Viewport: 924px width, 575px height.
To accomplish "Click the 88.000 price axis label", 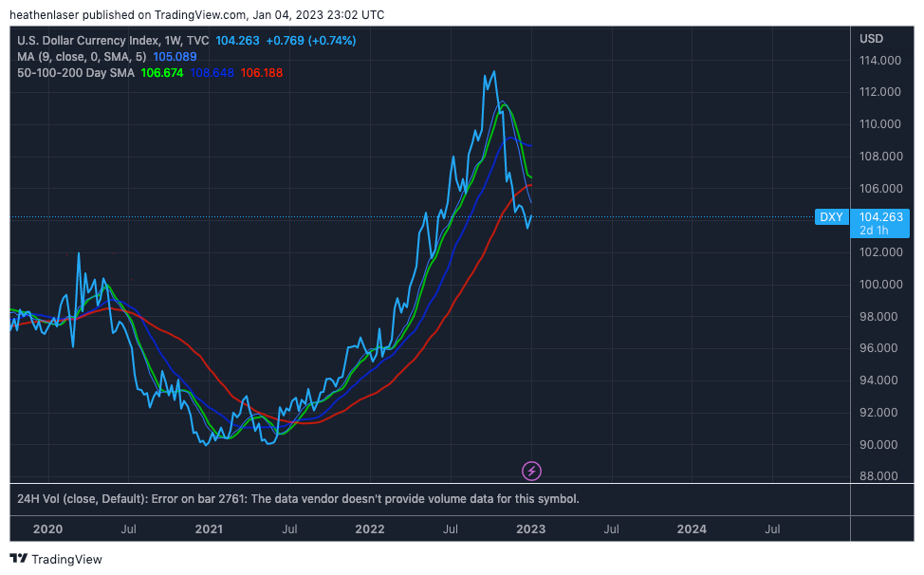I will [880, 476].
